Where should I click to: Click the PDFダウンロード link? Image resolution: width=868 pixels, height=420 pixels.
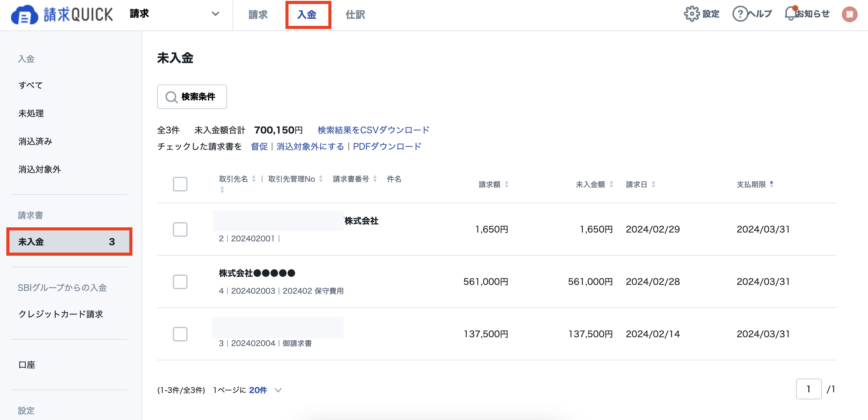coord(387,146)
